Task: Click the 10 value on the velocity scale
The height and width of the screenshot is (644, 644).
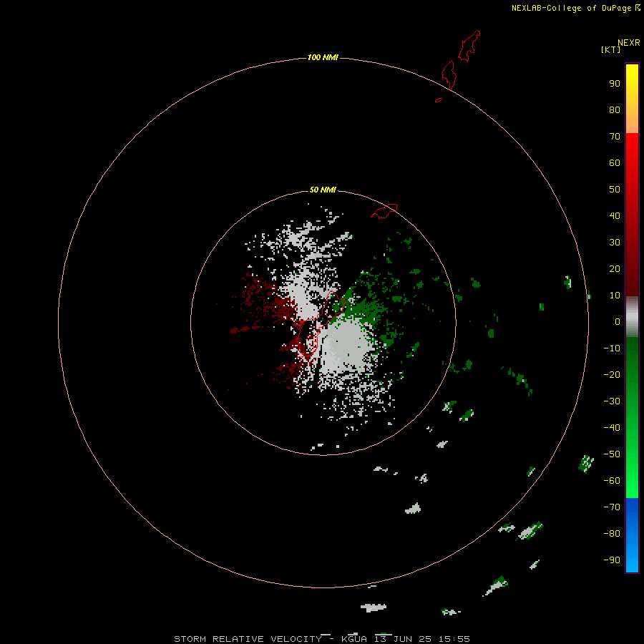Action: click(x=615, y=296)
